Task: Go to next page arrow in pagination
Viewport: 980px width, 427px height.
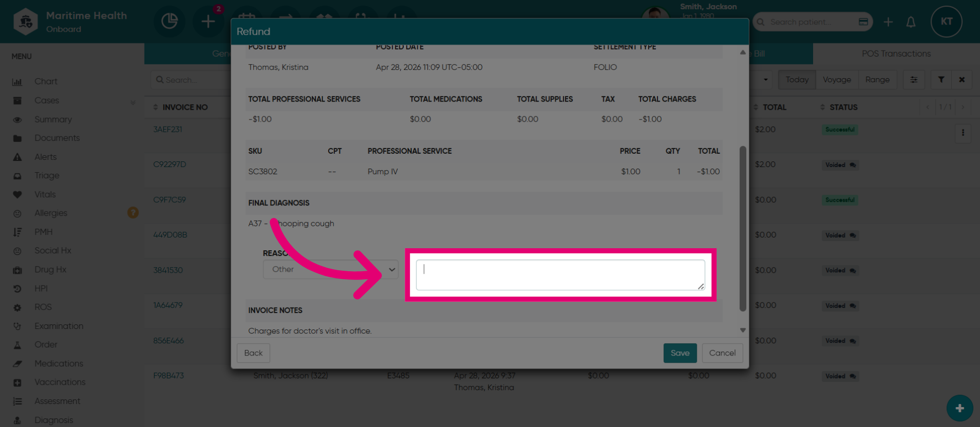Action: pyautogui.click(x=963, y=107)
